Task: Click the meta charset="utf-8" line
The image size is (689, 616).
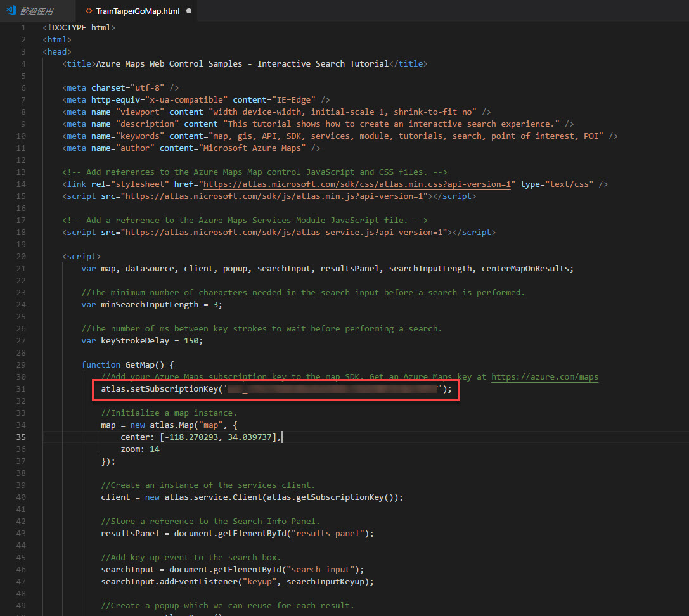Action: [120, 88]
